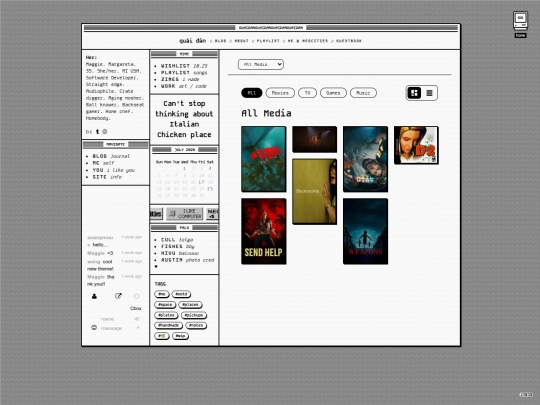Filter media by Movies
Screen dimensions: 540x405
point(280,93)
